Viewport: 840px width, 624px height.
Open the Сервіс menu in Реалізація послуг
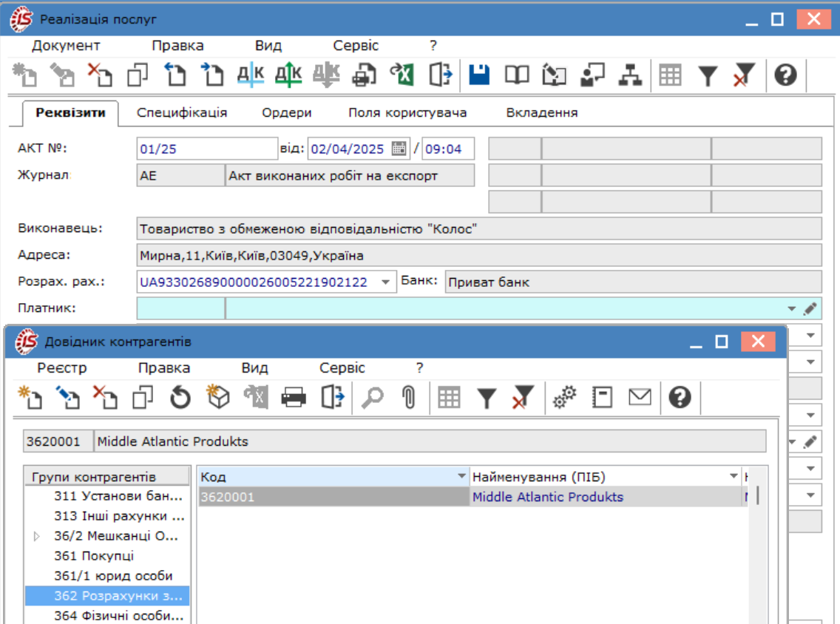click(356, 46)
